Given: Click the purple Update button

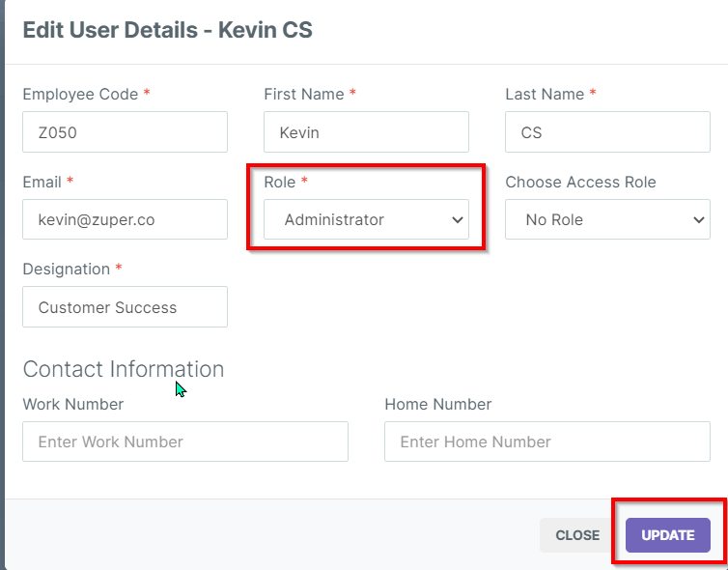Looking at the screenshot, I should pyautogui.click(x=667, y=535).
